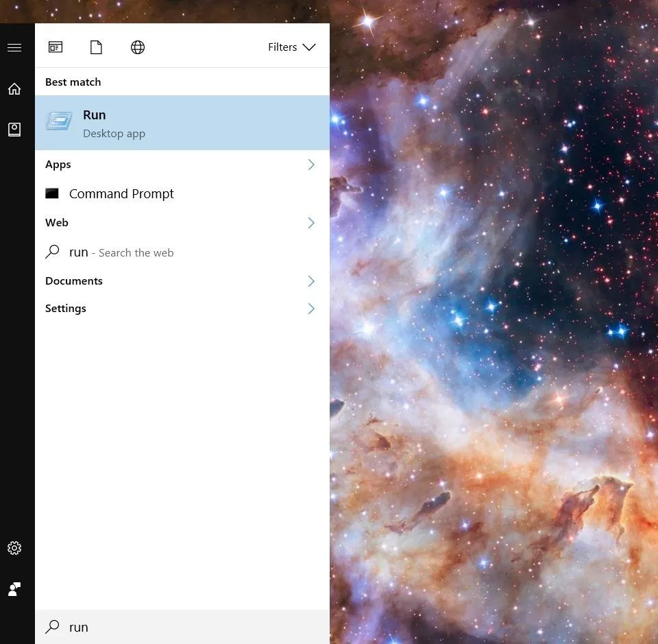Viewport: 658px width, 644px height.
Task: Click the search box magnifier icon
Action: pyautogui.click(x=52, y=626)
